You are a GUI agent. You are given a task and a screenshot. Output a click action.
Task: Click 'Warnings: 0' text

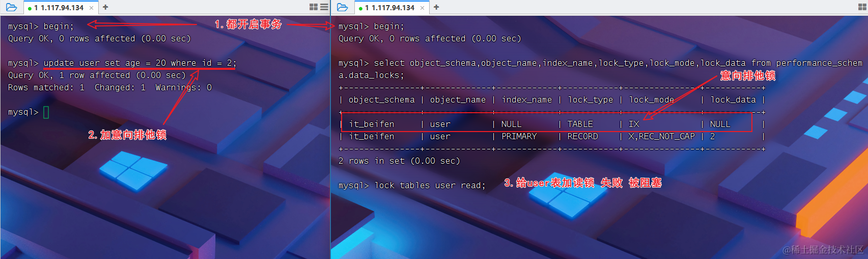(x=183, y=87)
